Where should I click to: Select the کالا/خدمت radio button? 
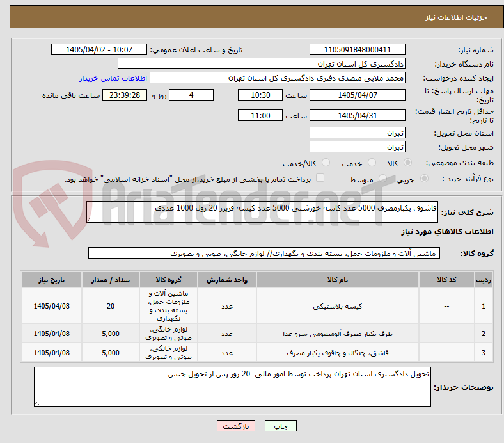326,163
